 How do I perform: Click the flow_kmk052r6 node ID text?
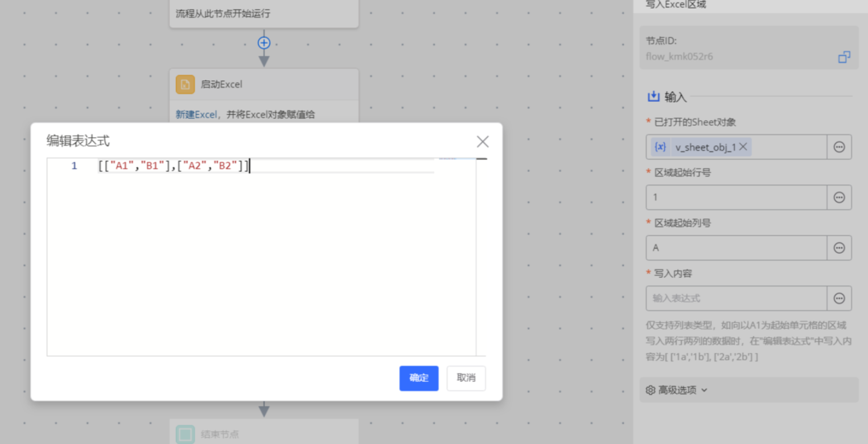679,56
